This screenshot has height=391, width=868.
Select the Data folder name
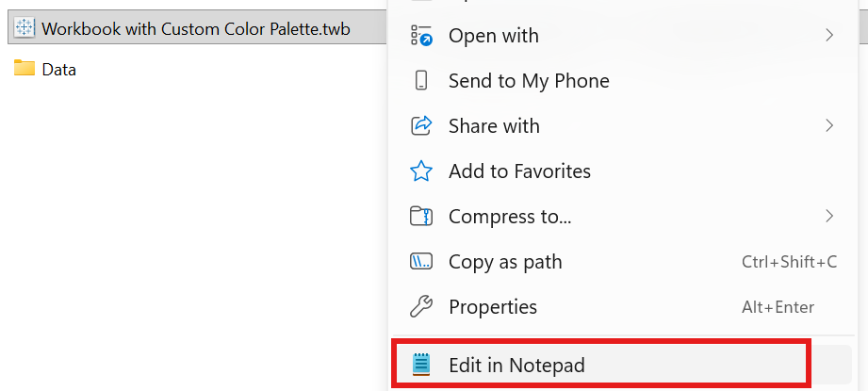click(x=59, y=70)
